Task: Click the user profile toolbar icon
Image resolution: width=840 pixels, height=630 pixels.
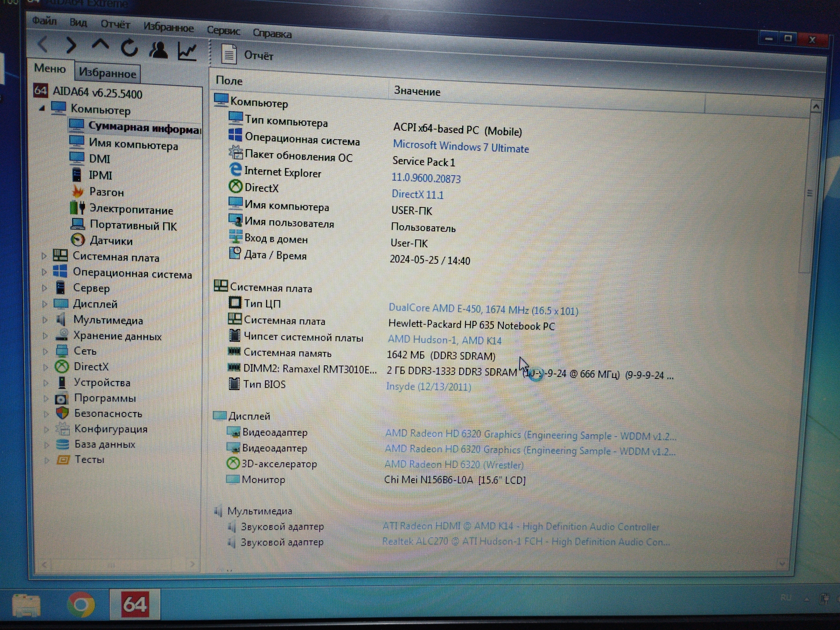Action: (158, 50)
